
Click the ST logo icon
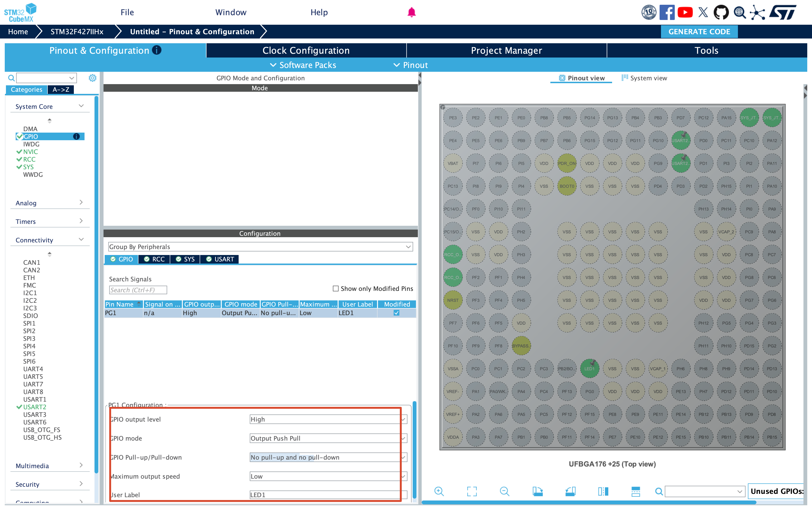click(783, 13)
